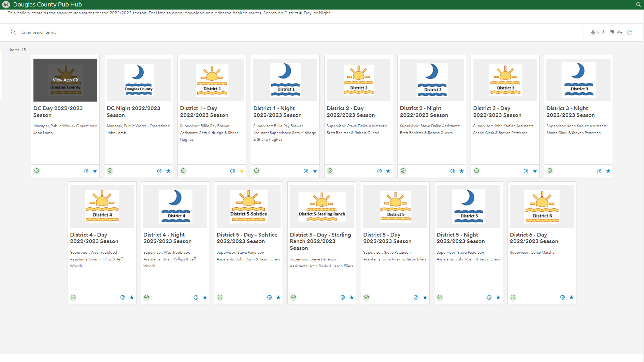The width and height of the screenshot is (644, 362).
Task: Favorite DC Night 2022/2023 Season with star
Action: (x=168, y=171)
